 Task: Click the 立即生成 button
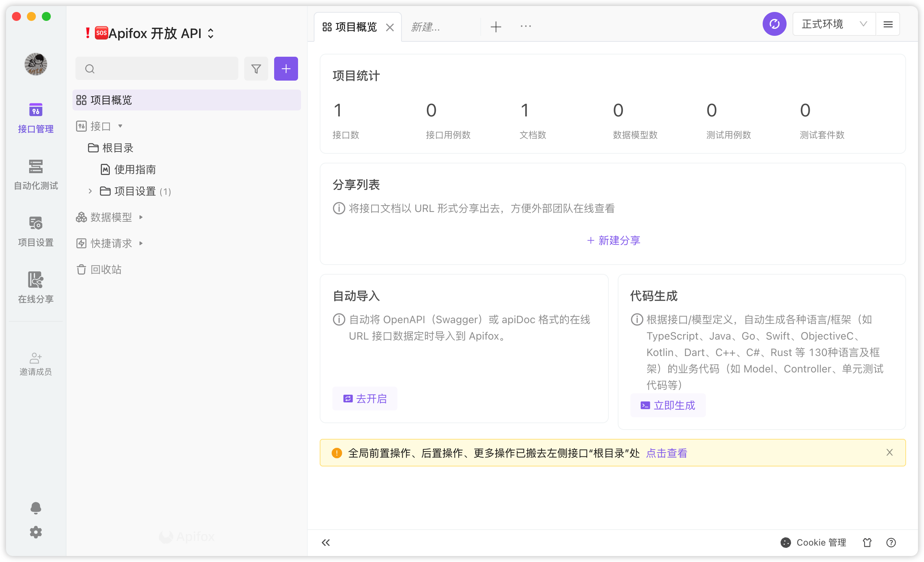click(667, 405)
